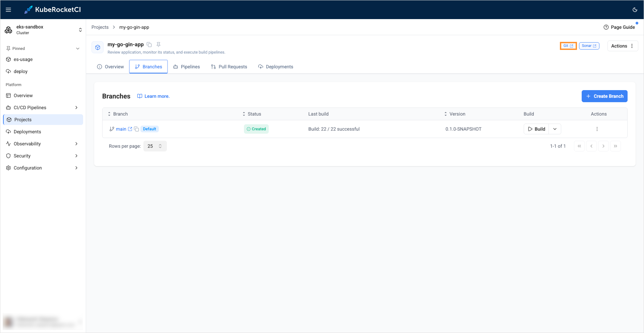Open the Deployments section in the sidebar

27,131
